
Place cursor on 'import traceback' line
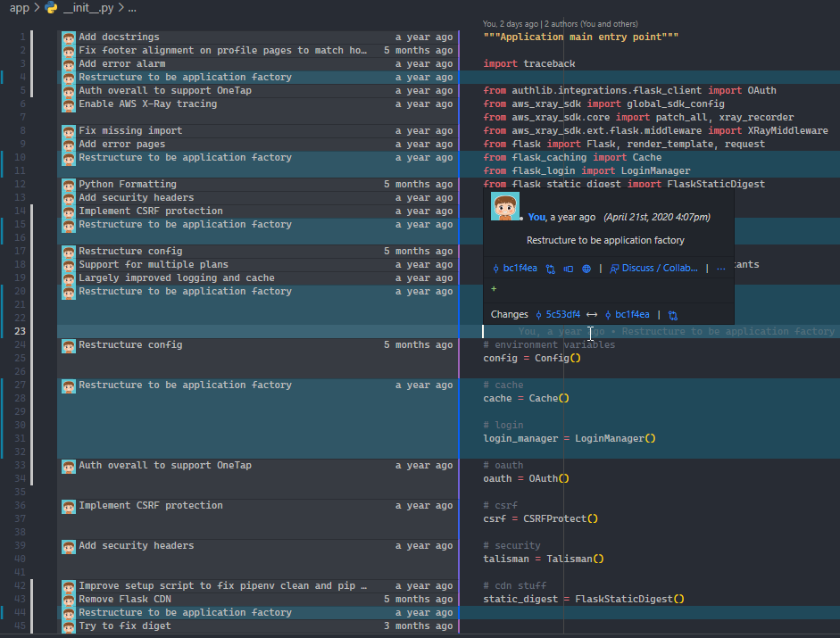tap(529, 63)
